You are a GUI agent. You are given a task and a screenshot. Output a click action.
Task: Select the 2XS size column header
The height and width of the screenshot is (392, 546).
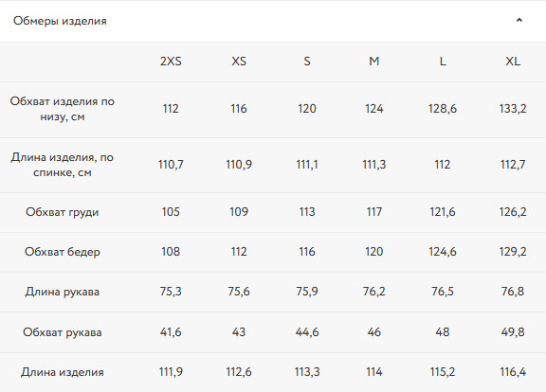click(171, 62)
